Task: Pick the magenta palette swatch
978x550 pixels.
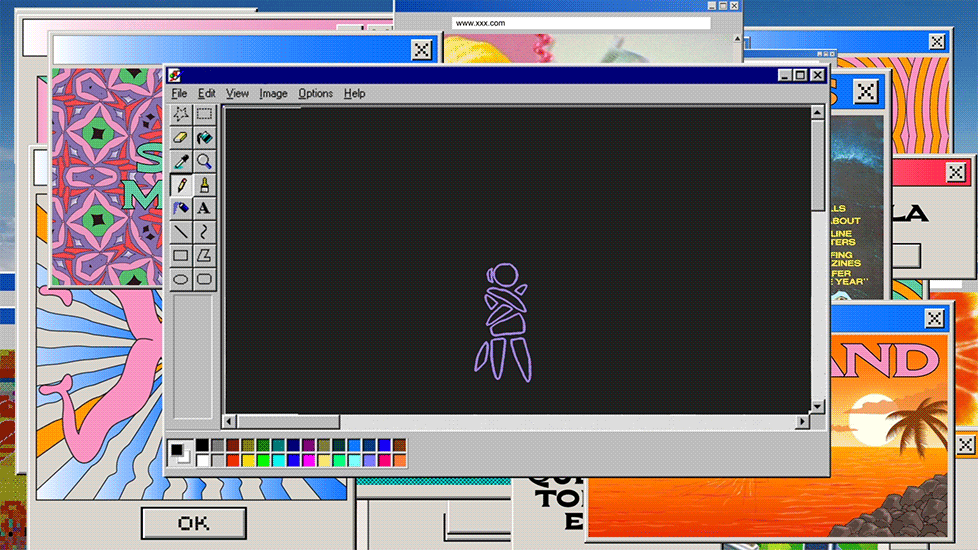Action: point(309,460)
